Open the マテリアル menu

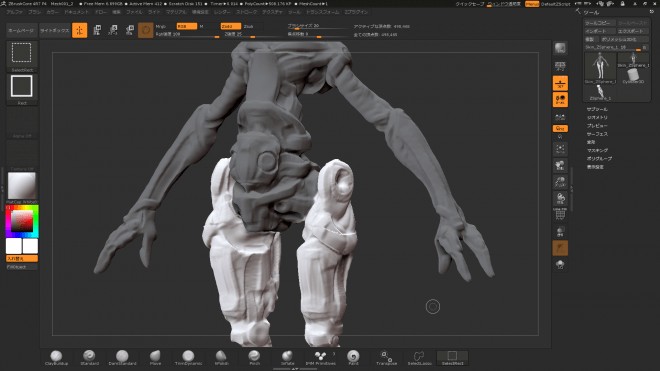click(x=176, y=12)
